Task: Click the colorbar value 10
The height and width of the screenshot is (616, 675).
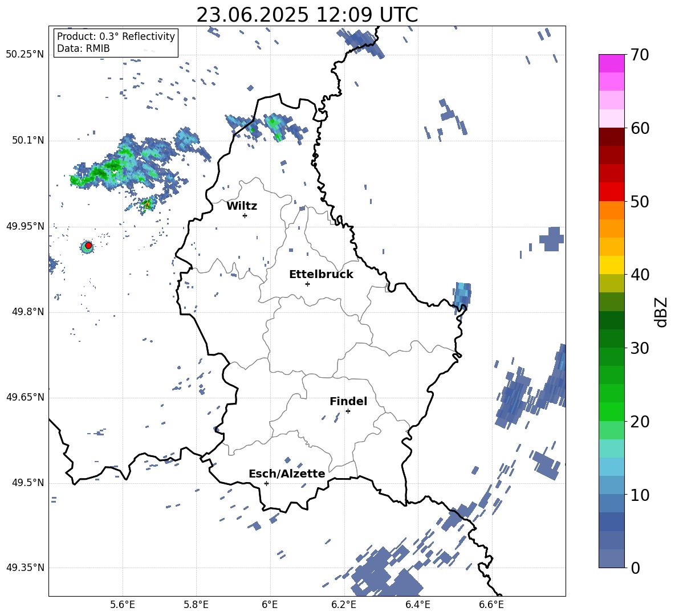Action: 640,495
